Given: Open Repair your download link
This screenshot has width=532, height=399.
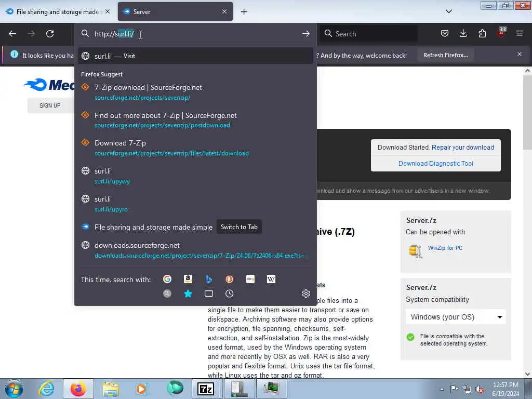Looking at the screenshot, I should click(x=463, y=147).
